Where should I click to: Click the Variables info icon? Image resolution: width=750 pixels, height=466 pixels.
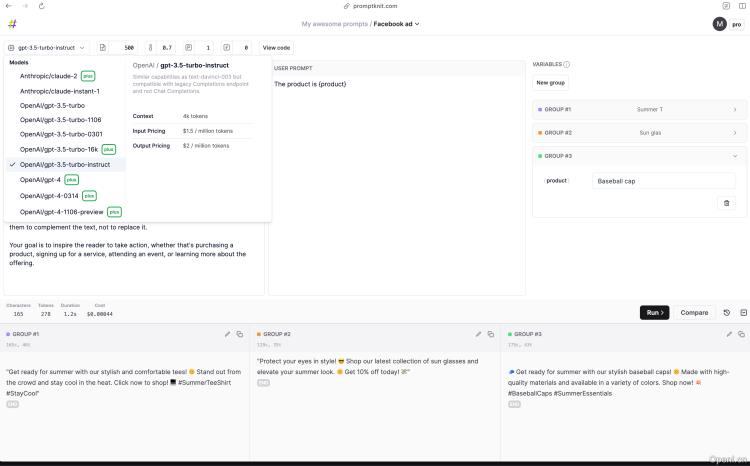tap(567, 64)
